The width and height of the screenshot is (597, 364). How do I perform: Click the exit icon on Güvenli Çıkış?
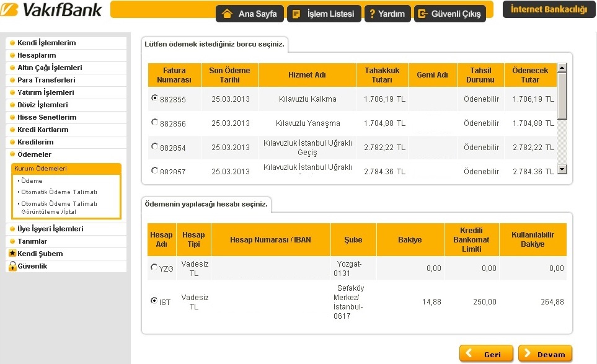pos(422,14)
